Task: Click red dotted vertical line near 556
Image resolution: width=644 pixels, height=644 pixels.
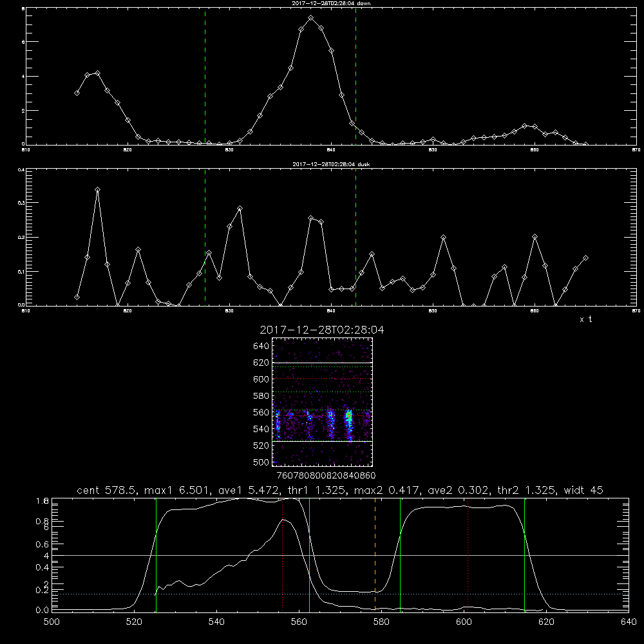Action: (x=283, y=554)
